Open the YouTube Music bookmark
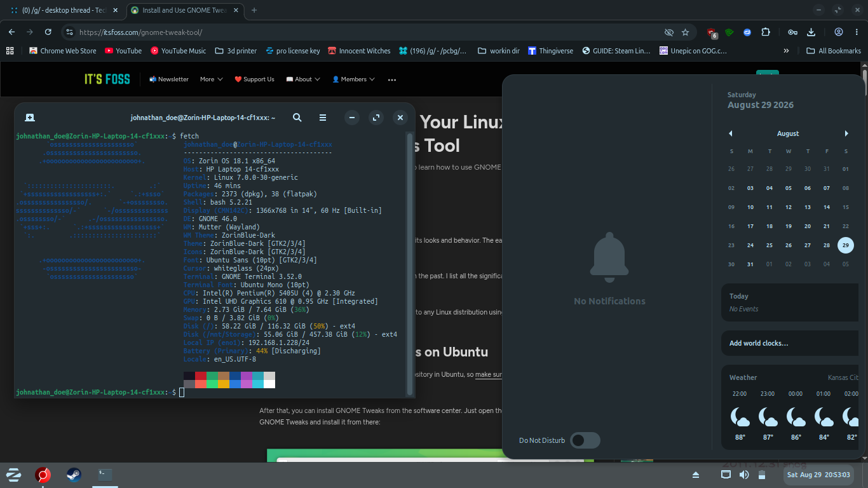 coord(178,51)
